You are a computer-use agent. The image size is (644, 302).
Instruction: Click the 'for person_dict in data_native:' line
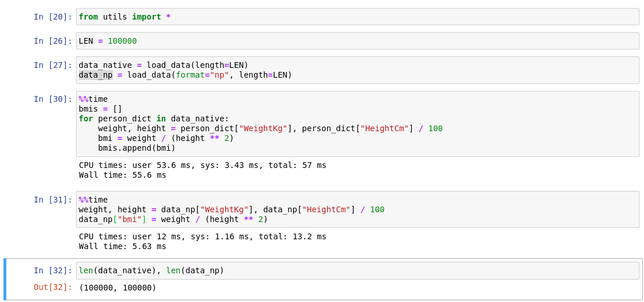[x=154, y=119]
